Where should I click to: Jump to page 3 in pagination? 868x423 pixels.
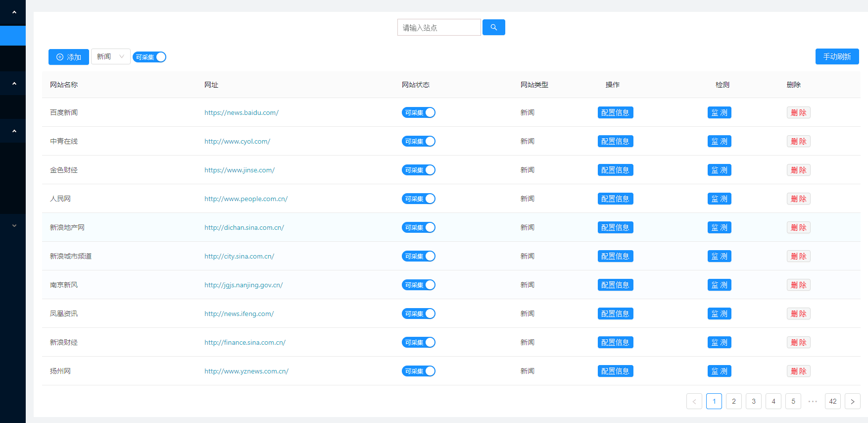tap(753, 401)
